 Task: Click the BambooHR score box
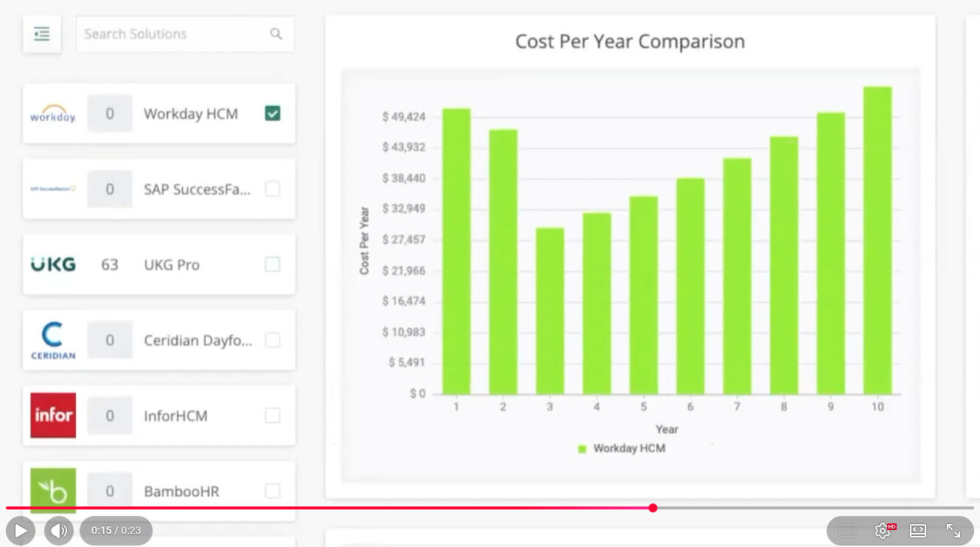click(110, 491)
